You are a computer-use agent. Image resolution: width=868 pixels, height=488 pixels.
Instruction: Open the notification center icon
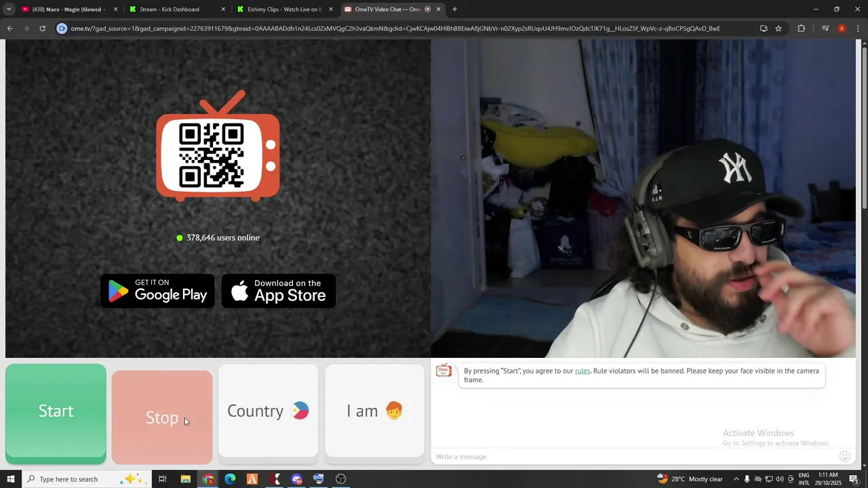click(x=854, y=479)
